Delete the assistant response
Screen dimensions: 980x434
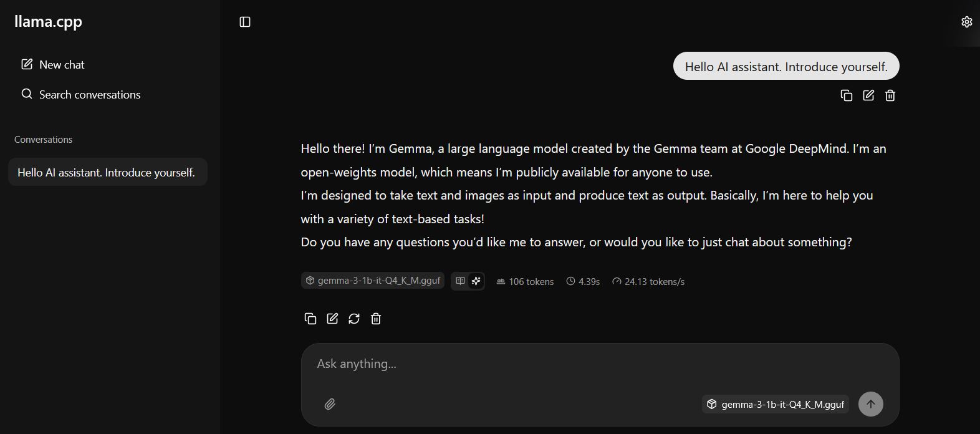tap(376, 319)
